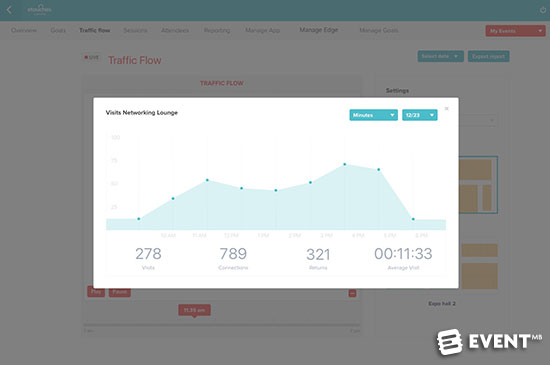Open the 12/23 date dropdown
This screenshot has width=550, height=365.
[420, 115]
